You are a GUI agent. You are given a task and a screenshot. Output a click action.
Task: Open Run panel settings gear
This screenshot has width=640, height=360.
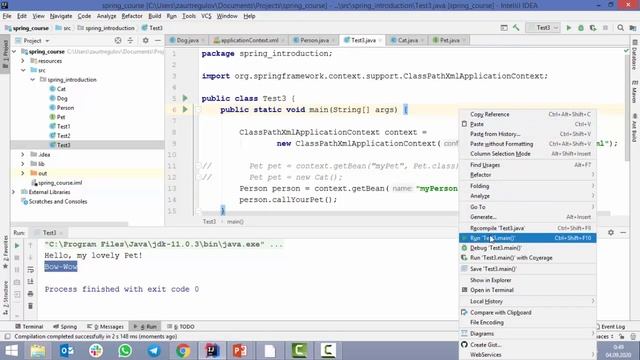[611, 232]
